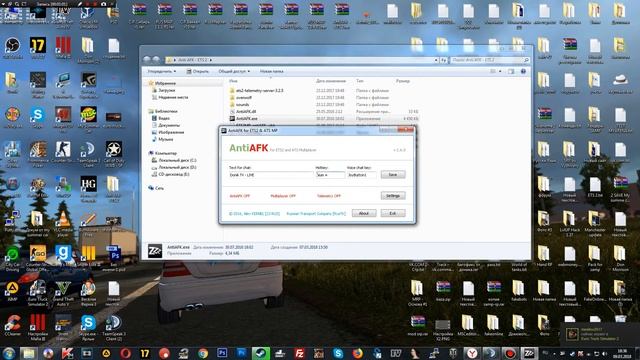Click the Multiplayer OFF status label

tap(283, 196)
